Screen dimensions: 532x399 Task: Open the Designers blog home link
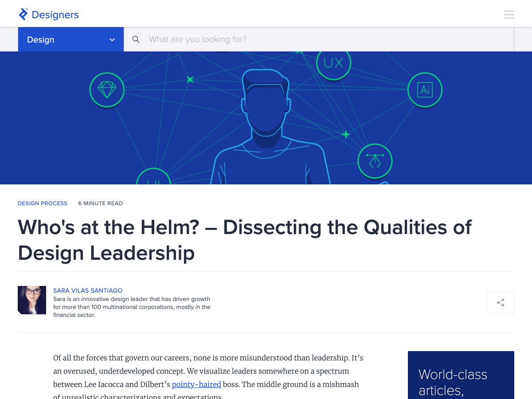[55, 15]
